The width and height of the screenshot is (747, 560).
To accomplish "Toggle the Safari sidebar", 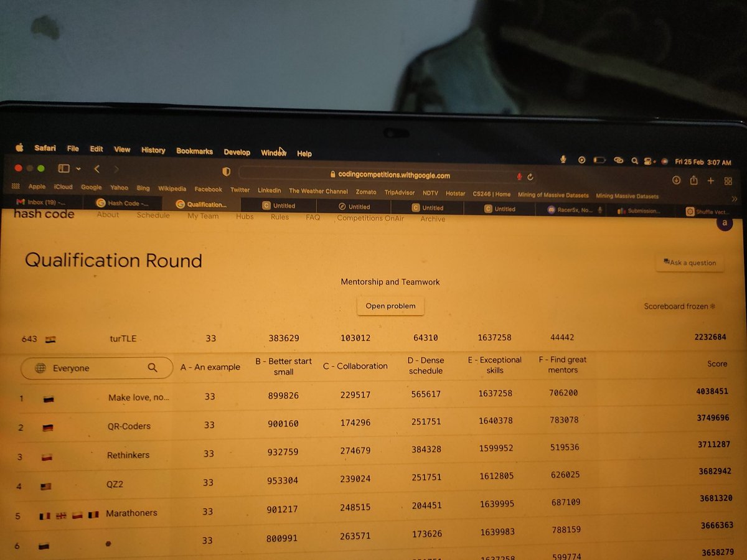I will click(x=63, y=168).
